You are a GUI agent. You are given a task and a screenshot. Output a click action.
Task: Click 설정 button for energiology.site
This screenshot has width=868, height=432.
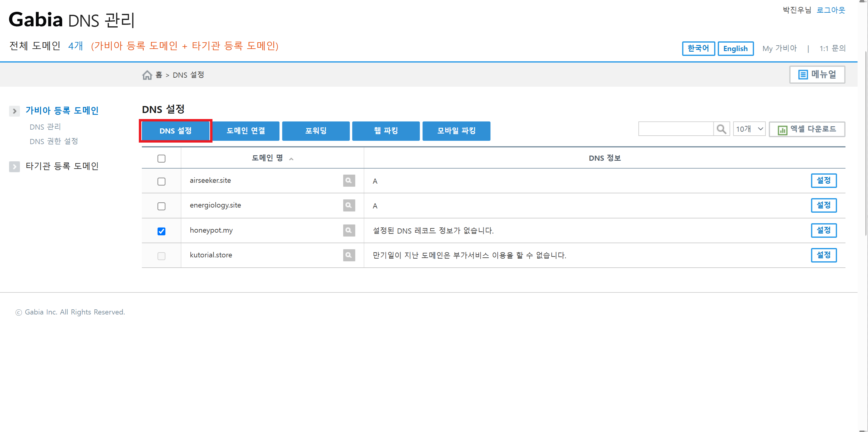click(x=823, y=205)
